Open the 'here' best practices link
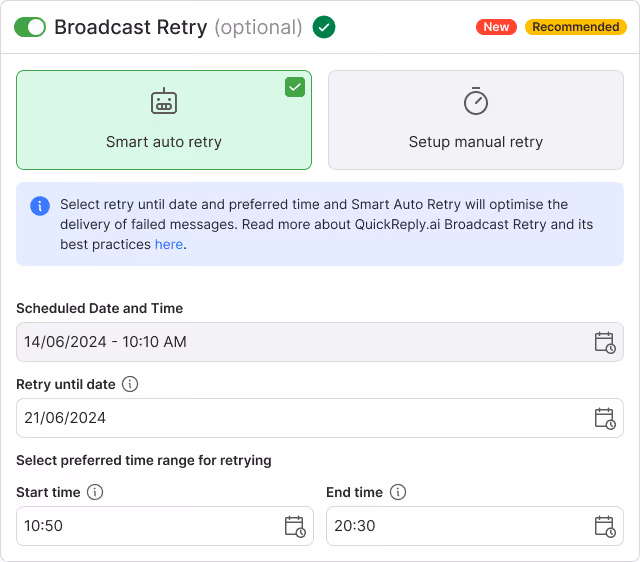Screen dimensions: 640x562 pyautogui.click(x=169, y=244)
